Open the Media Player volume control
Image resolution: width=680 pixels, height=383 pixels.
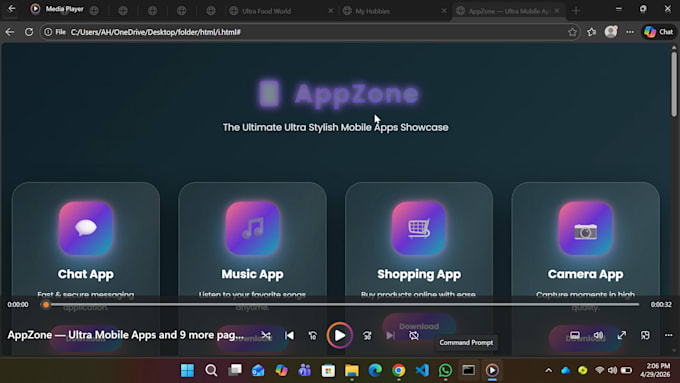tap(598, 335)
